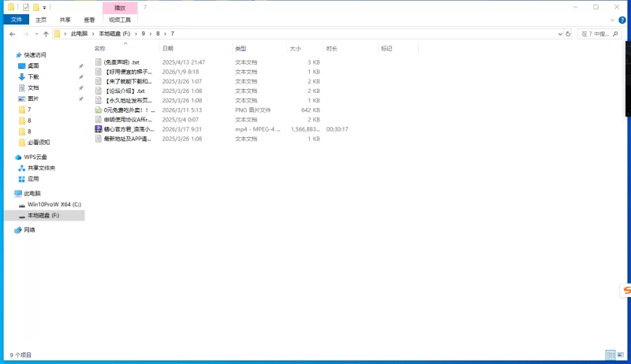Image resolution: width=631 pixels, height=364 pixels.
Task: Open the Win10ProW X64 (C:) drive
Action: tap(54, 205)
